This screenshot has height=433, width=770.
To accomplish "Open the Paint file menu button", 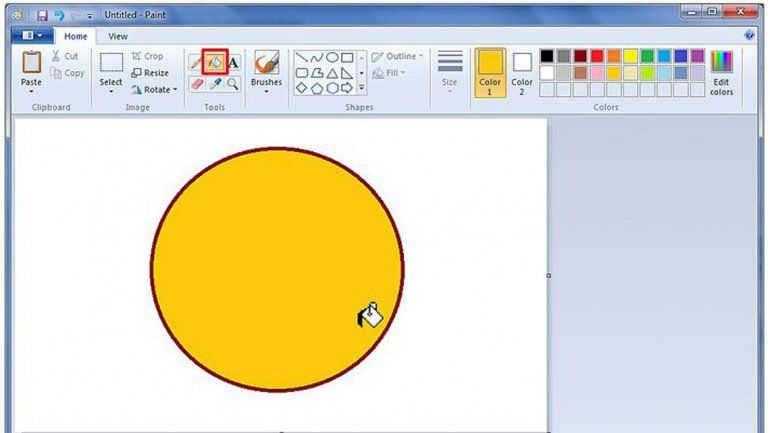I will tap(31, 36).
